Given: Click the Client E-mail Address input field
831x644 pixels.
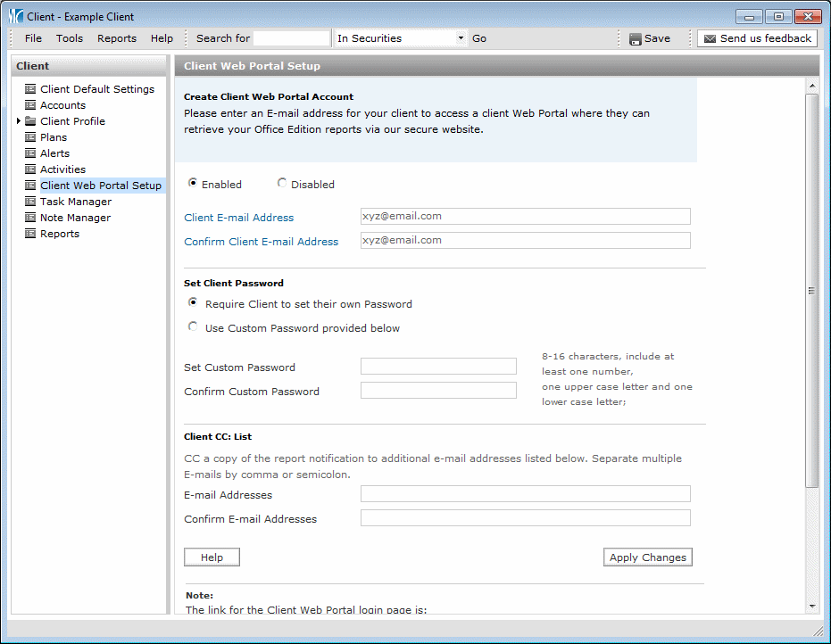Looking at the screenshot, I should click(525, 217).
